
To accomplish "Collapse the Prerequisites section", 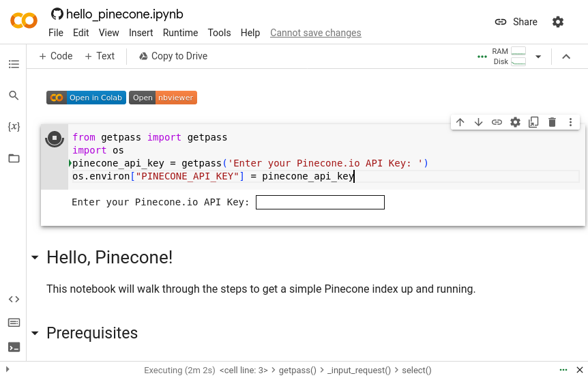I will tap(35, 334).
